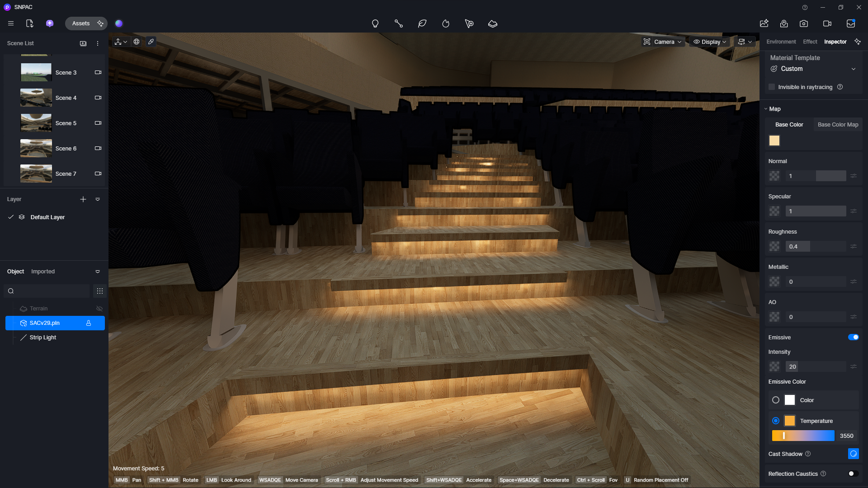Screen dimensions: 868x488
Task: Open the Camera dropdown in viewport
Action: [x=663, y=42]
